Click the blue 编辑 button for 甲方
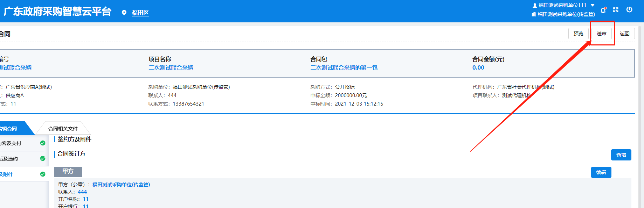The width and height of the screenshot is (644, 208). [601, 172]
